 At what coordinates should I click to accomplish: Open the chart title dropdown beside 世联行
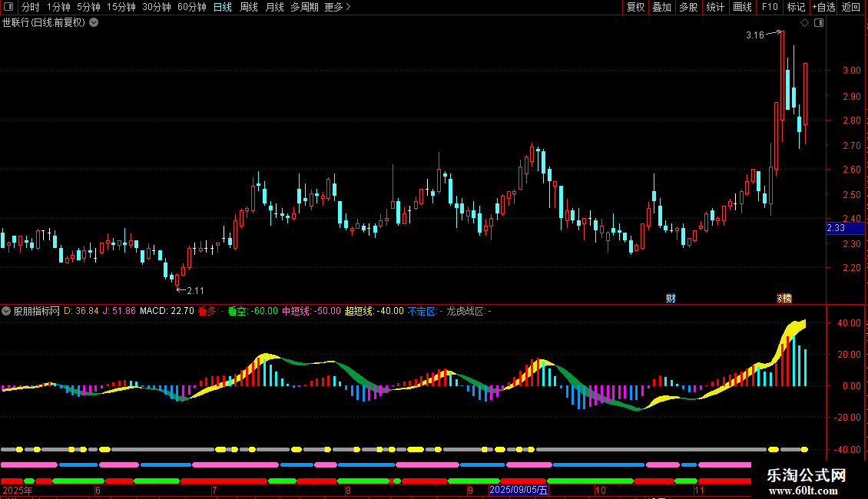click(94, 23)
